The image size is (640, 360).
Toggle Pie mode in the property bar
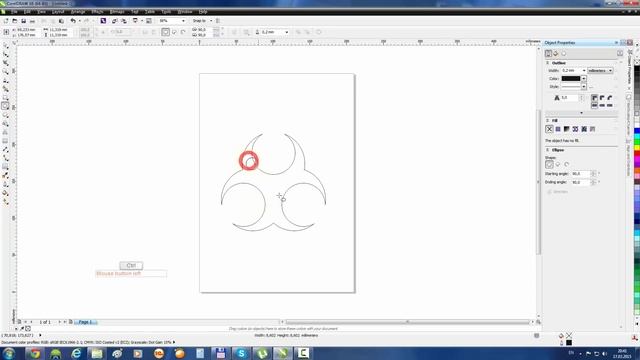tap(174, 32)
